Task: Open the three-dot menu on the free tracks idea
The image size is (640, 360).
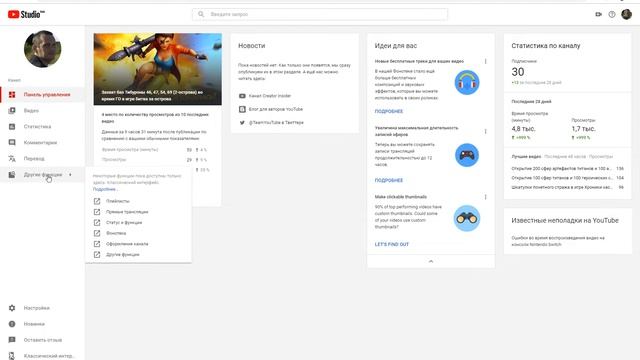Action: [x=485, y=61]
